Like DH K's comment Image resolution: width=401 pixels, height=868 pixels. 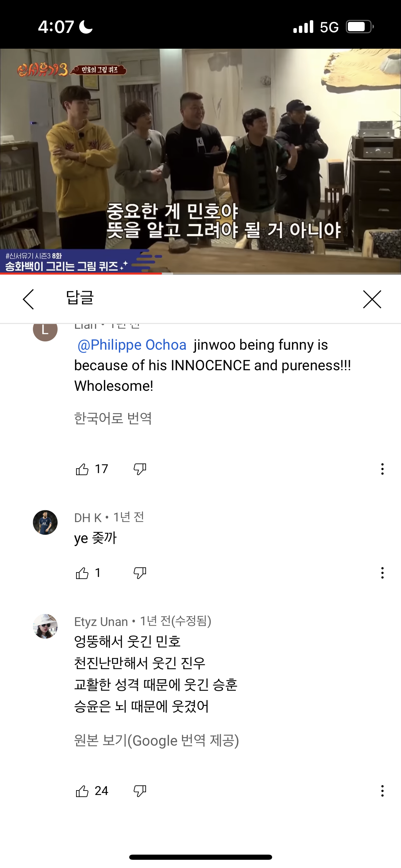(x=82, y=573)
